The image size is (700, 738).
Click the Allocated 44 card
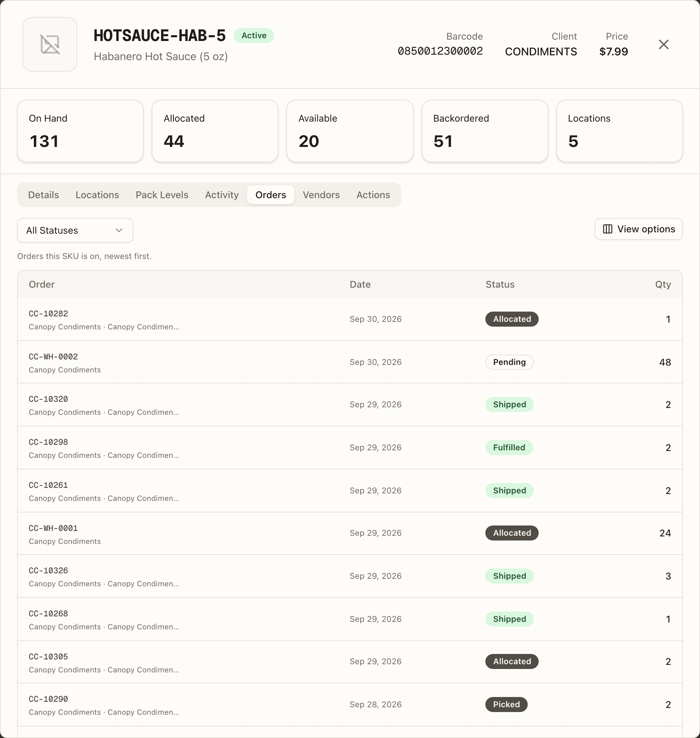click(x=215, y=131)
